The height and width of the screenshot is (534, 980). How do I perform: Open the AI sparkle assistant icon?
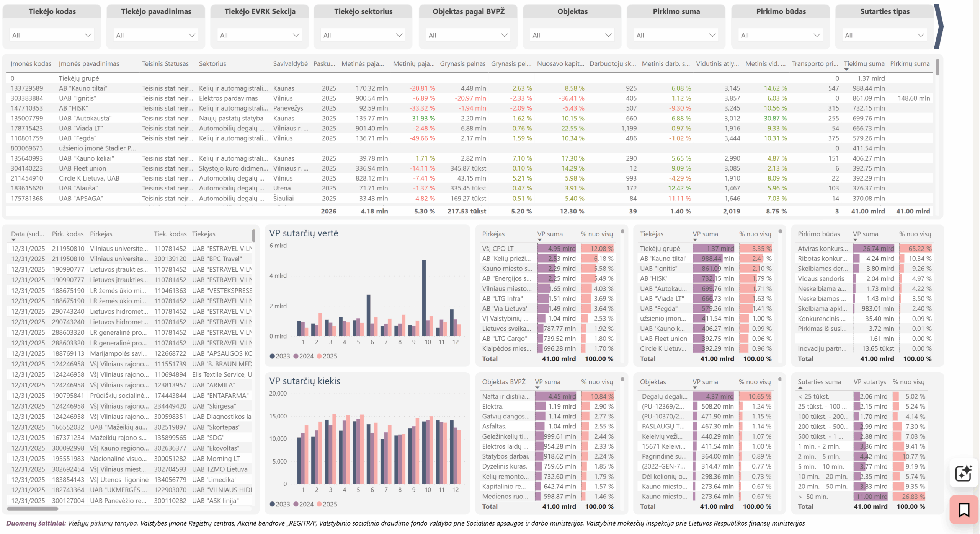tap(964, 473)
